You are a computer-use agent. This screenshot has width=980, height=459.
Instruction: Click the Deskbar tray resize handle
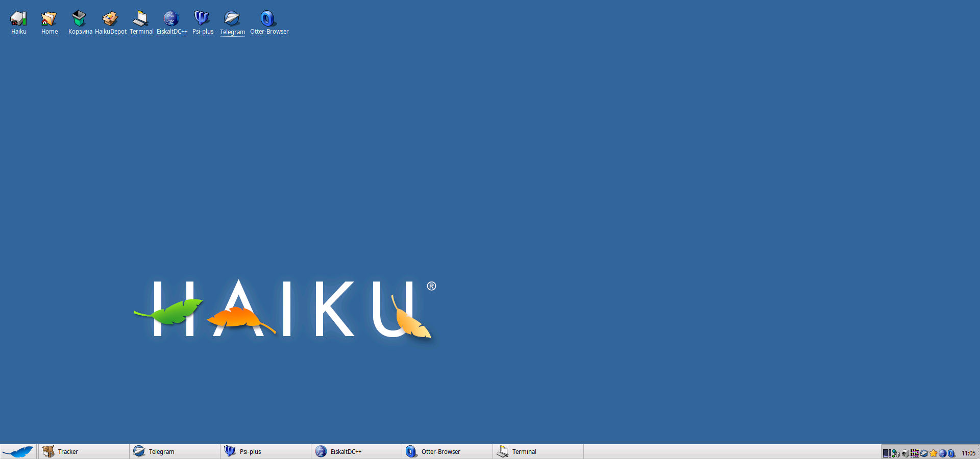coord(978,451)
